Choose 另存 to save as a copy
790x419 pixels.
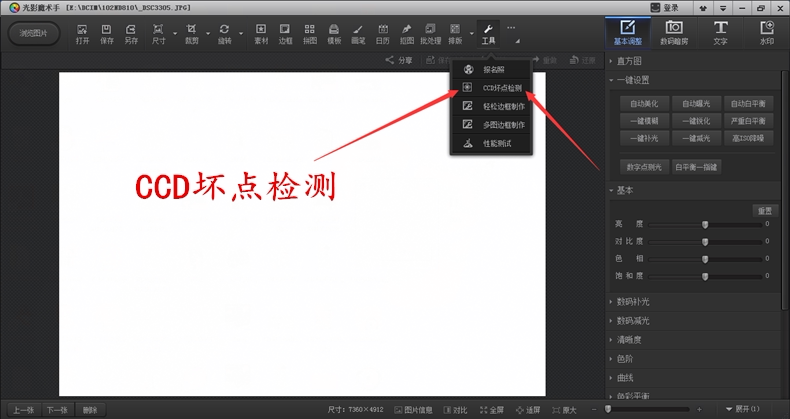click(131, 34)
